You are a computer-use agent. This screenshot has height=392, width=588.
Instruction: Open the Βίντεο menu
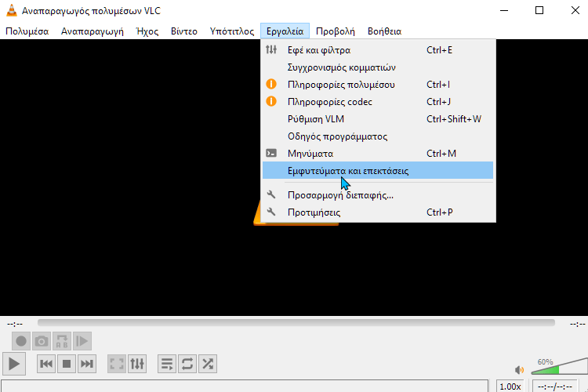point(184,31)
